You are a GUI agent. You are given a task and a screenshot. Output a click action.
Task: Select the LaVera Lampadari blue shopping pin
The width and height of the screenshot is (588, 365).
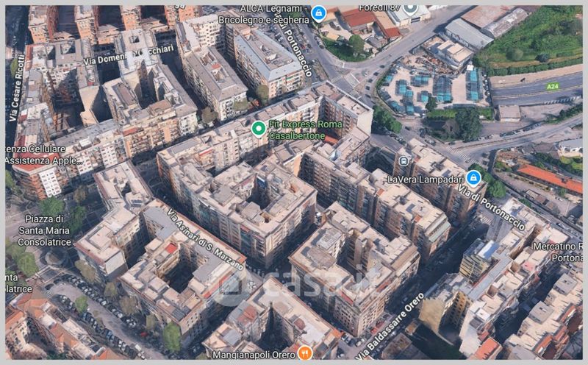pos(473,177)
